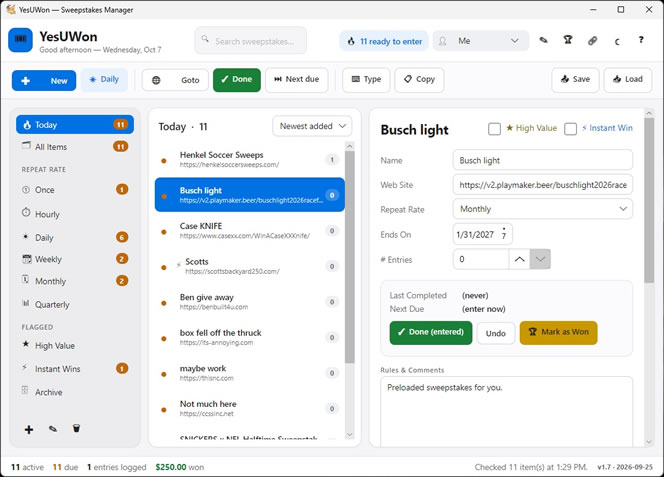Screen dimensions: 664x477
Task: Open the Ends On date picker spinner
Action: 504,234
